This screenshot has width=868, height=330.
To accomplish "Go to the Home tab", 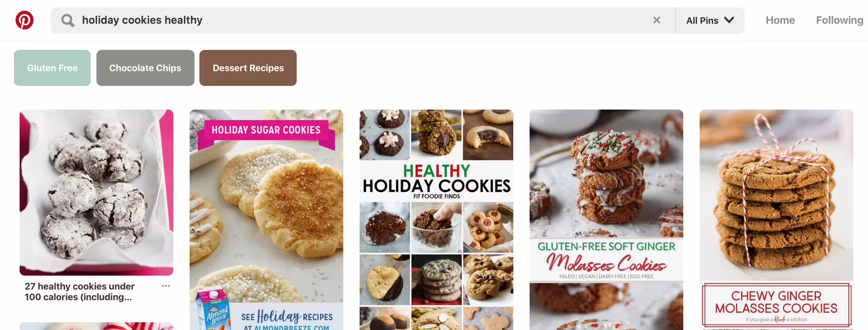I will 780,20.
